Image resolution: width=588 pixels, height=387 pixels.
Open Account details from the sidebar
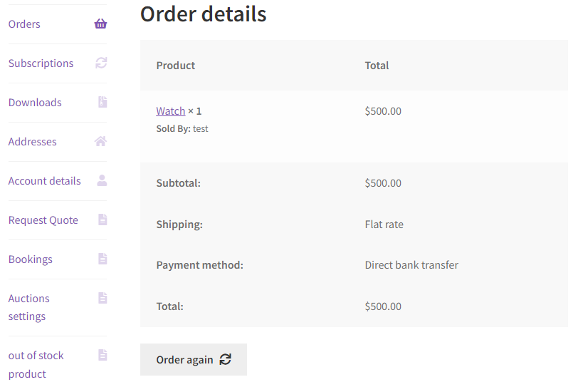click(44, 181)
